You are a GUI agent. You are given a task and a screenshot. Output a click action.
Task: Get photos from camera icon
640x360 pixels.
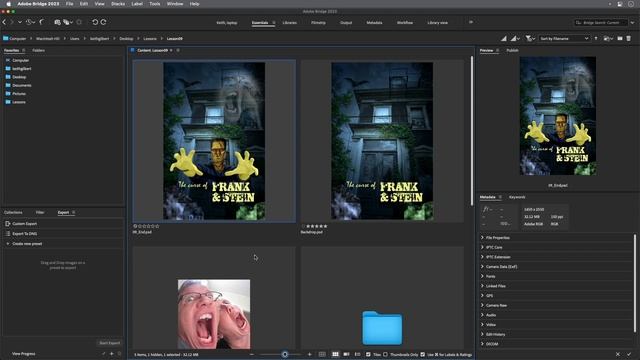(57, 22)
